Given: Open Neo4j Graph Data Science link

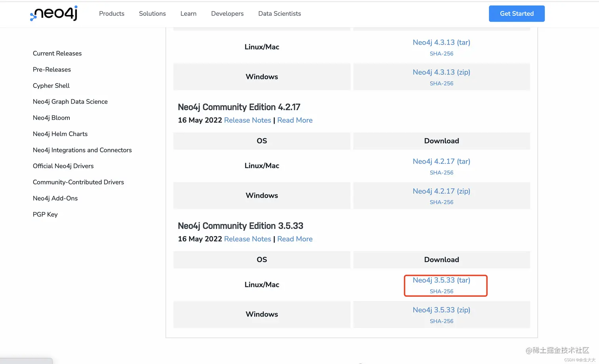Looking at the screenshot, I should pyautogui.click(x=70, y=102).
